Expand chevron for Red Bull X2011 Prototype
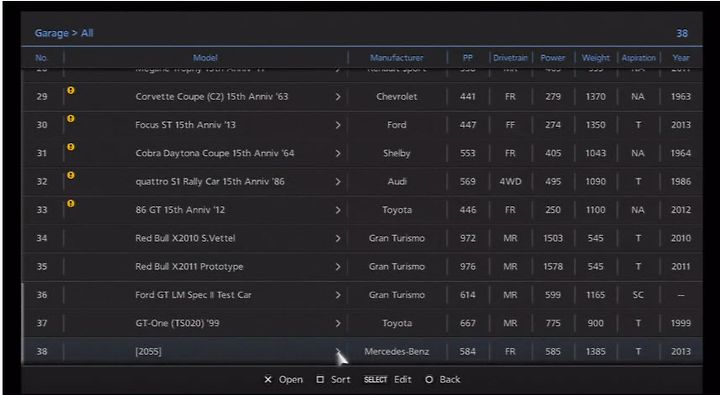 tap(338, 267)
